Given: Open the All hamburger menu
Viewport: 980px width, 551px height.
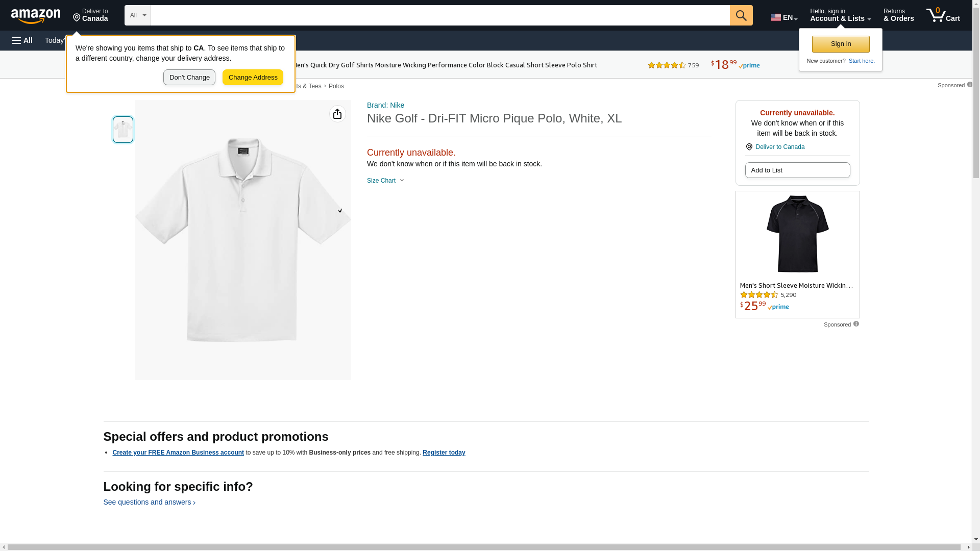Looking at the screenshot, I should pos(22,40).
